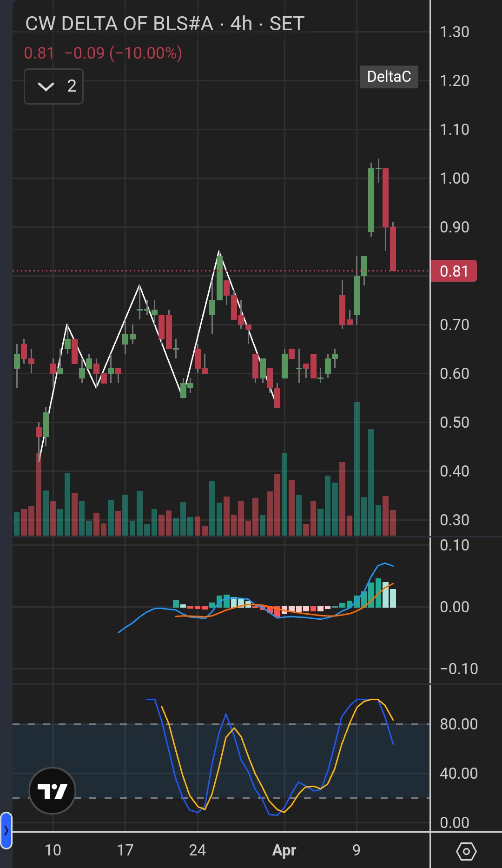Click the 0.70 price axis value
502x868 pixels.
click(x=455, y=325)
